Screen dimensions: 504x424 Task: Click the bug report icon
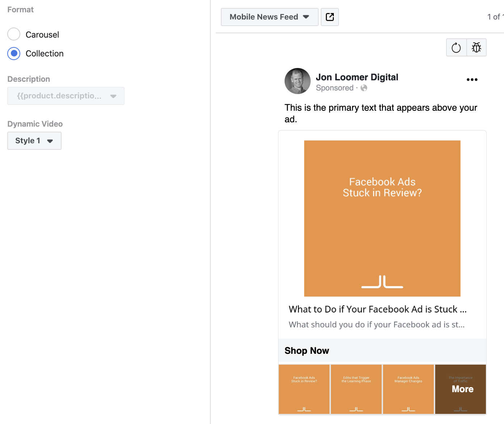pos(476,47)
